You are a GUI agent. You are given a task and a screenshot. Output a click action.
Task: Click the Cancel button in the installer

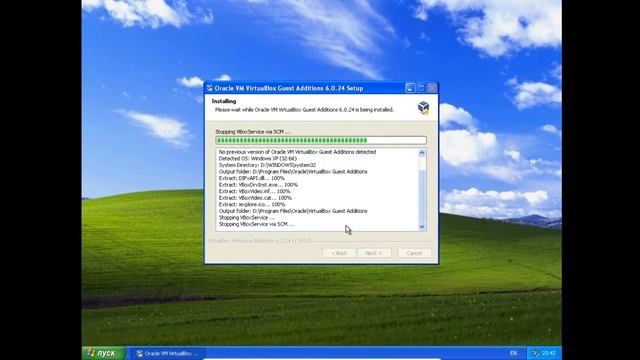(414, 253)
